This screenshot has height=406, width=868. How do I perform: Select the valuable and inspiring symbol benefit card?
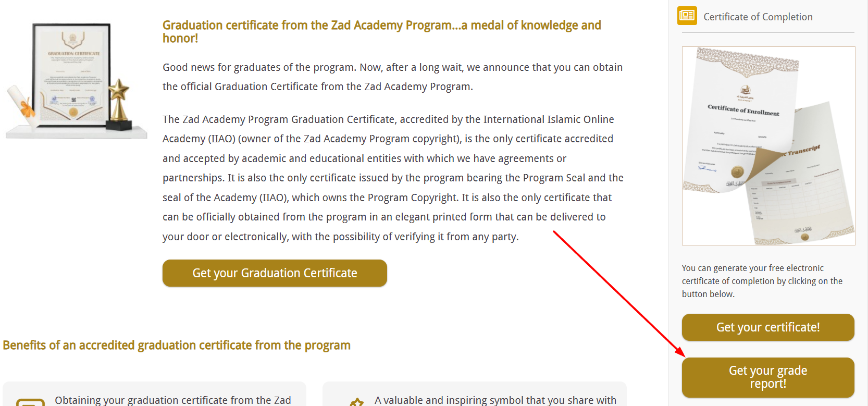pyautogui.click(x=474, y=396)
